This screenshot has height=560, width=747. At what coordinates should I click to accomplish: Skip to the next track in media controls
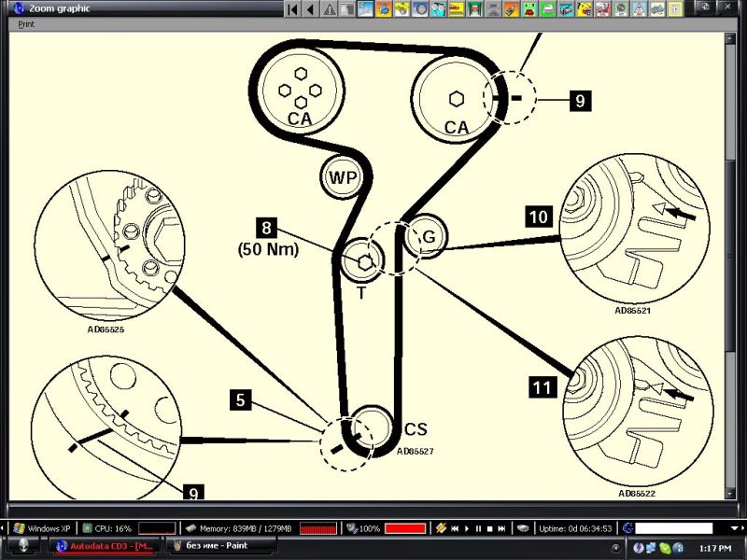point(501,528)
